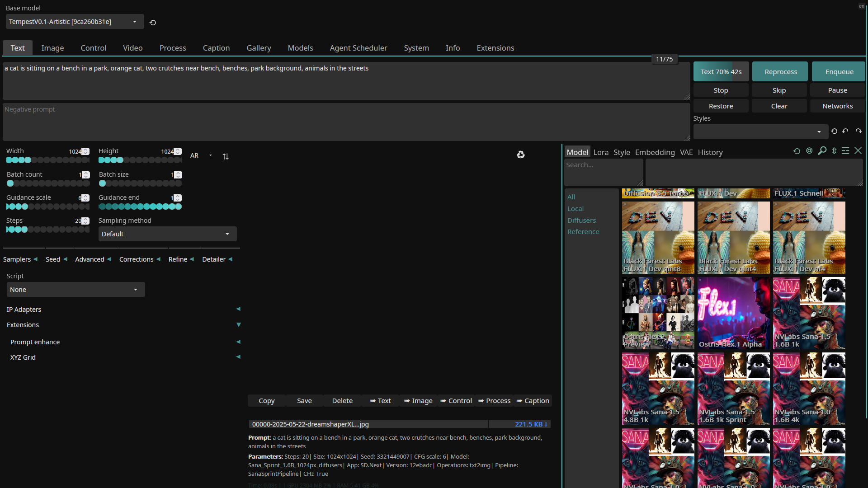
Task: Refresh the base model list icon
Action: click(153, 23)
